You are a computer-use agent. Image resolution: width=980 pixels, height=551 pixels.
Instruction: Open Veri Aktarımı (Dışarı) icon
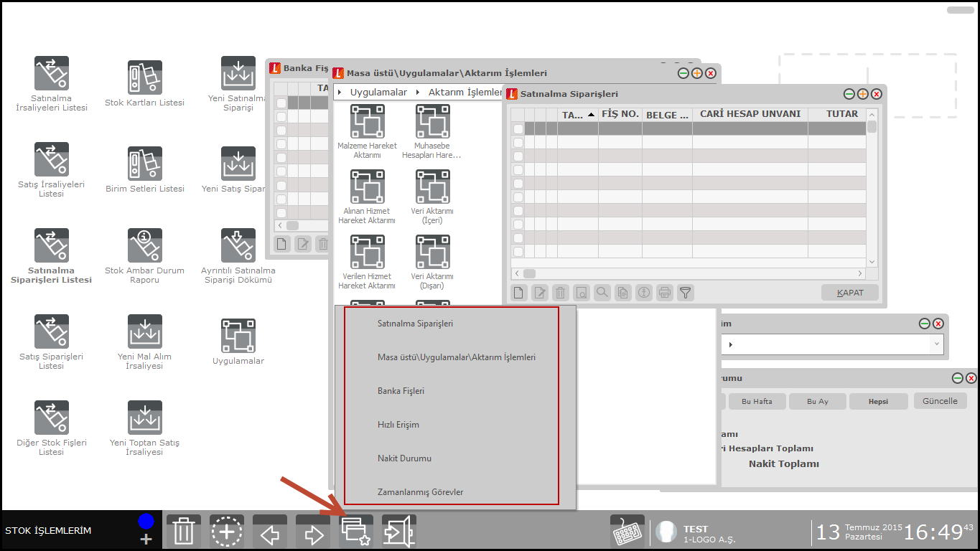tap(433, 253)
